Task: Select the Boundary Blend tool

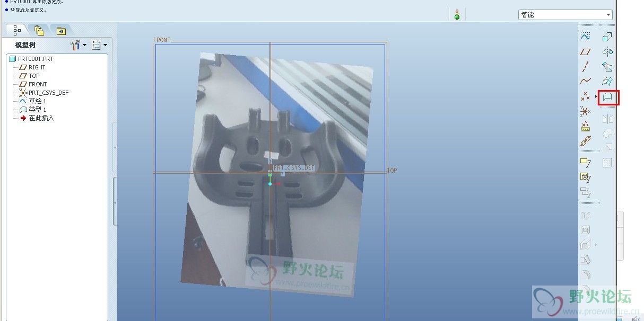Action: point(607,82)
